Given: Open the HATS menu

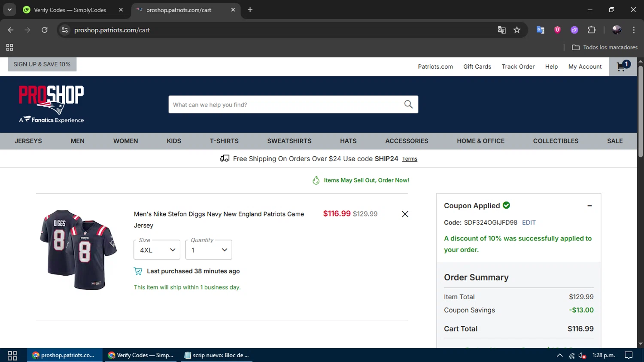Looking at the screenshot, I should [348, 141].
